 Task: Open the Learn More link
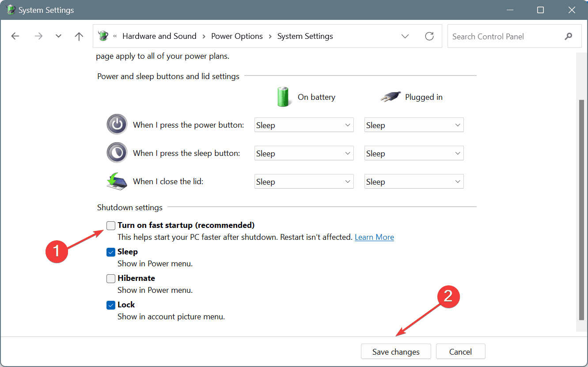374,237
